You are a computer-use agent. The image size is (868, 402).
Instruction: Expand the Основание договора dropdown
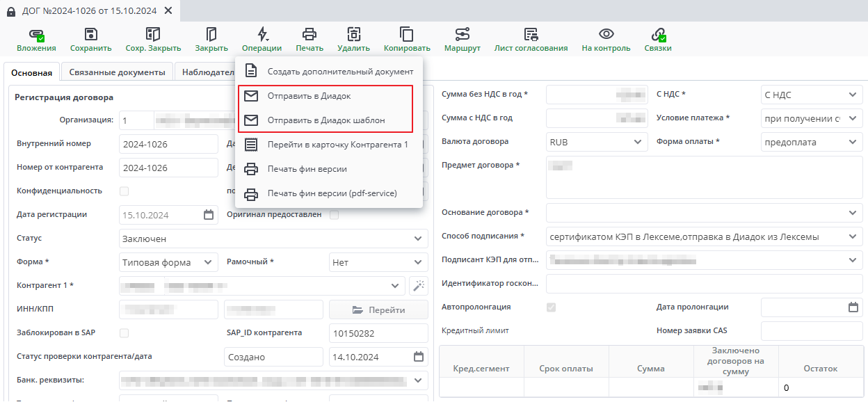(x=853, y=212)
